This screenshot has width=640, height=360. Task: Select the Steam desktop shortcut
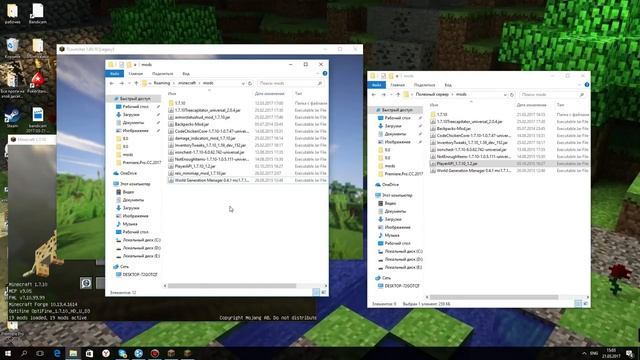(x=12, y=118)
